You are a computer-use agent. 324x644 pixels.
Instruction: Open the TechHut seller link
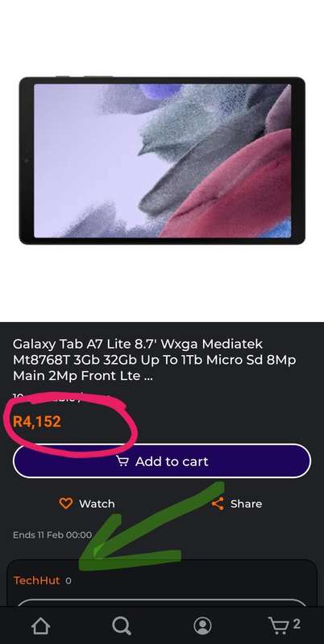tap(36, 580)
